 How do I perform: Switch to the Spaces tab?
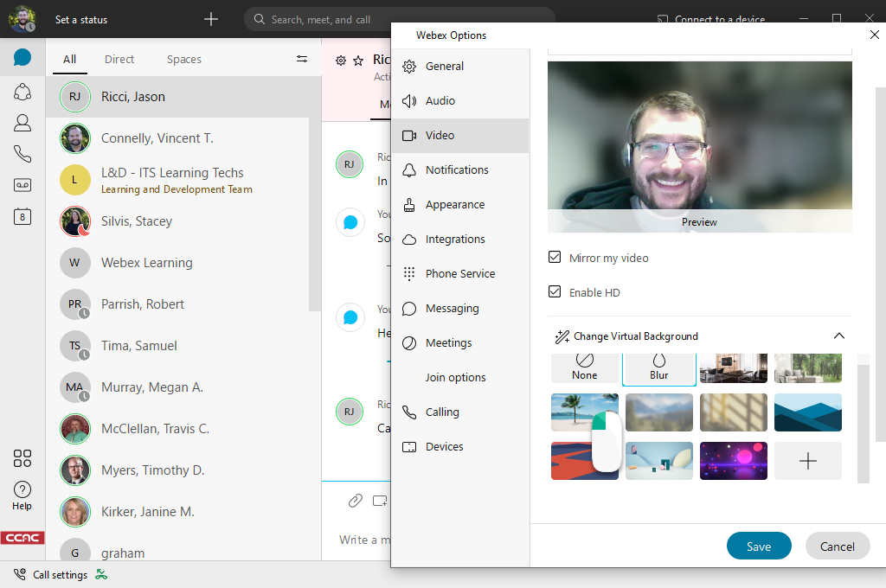pos(183,60)
